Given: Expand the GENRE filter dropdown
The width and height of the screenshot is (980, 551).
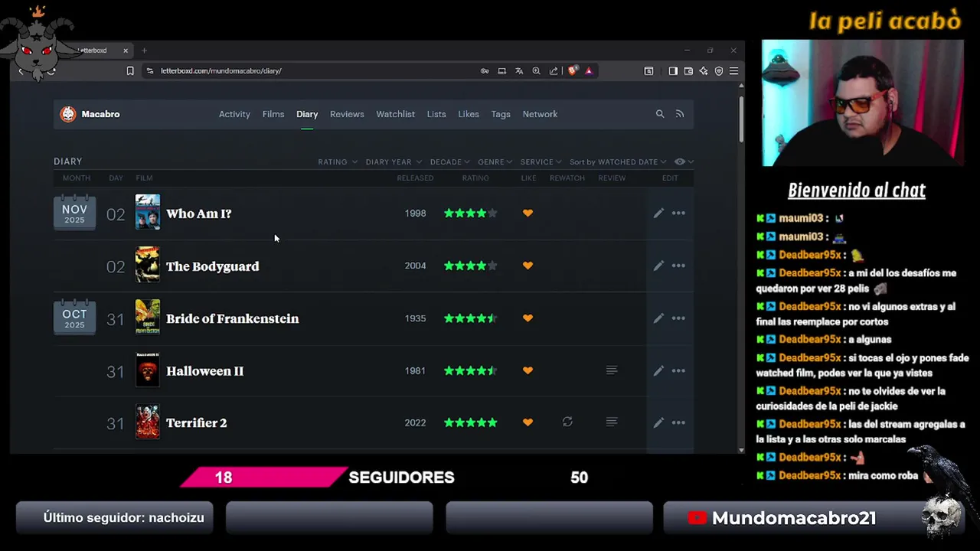Looking at the screenshot, I should pyautogui.click(x=495, y=161).
